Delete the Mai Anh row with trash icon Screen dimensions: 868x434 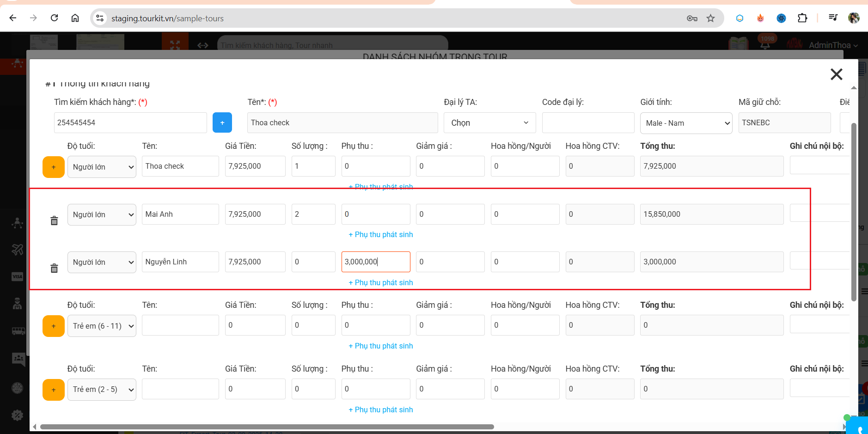point(54,220)
